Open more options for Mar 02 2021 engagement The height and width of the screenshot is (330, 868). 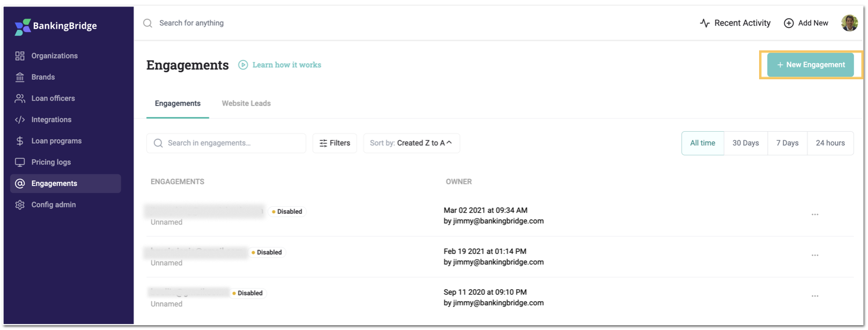[815, 214]
